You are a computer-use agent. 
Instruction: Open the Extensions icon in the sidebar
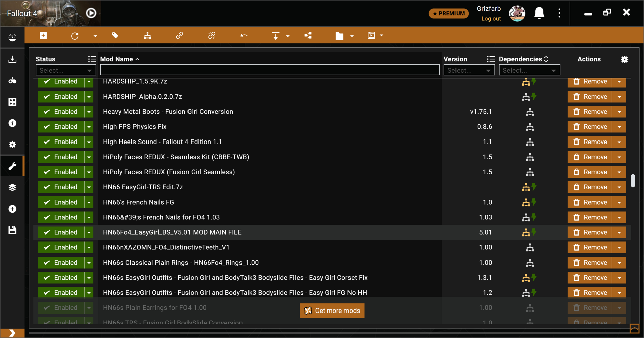point(12,102)
